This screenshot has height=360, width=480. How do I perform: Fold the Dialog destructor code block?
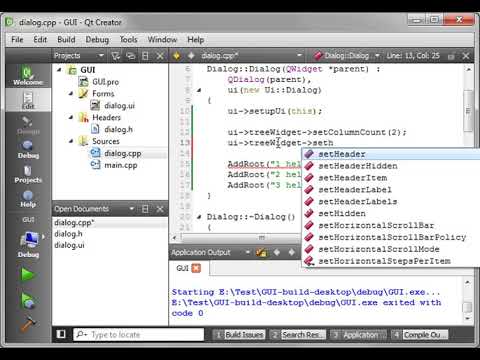tap(199, 217)
